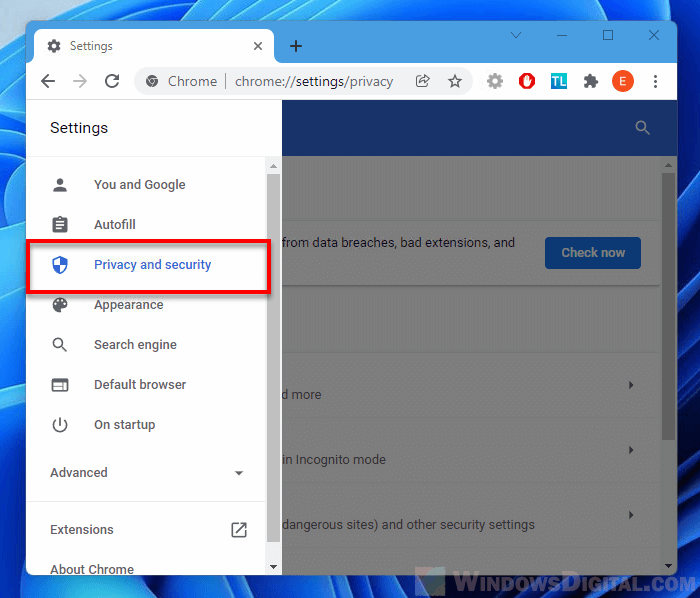Click the Privacy shield icon
Image resolution: width=700 pixels, height=598 pixels.
point(60,265)
